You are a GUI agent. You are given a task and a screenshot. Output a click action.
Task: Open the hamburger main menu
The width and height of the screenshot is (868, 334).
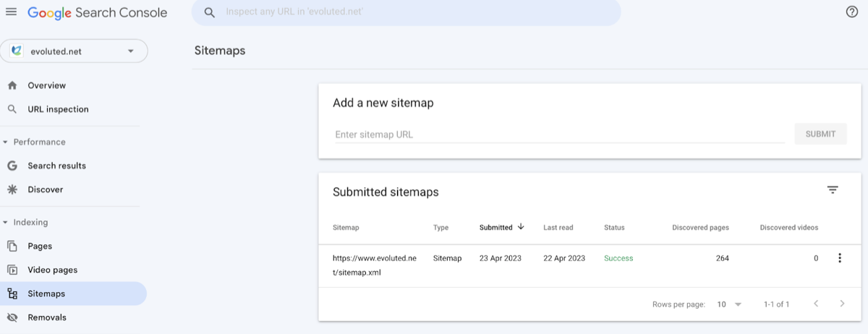11,12
